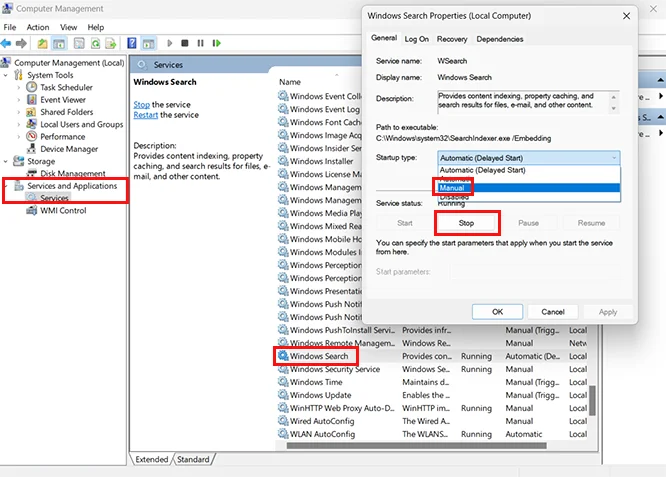Click the Name column header

(x=290, y=82)
